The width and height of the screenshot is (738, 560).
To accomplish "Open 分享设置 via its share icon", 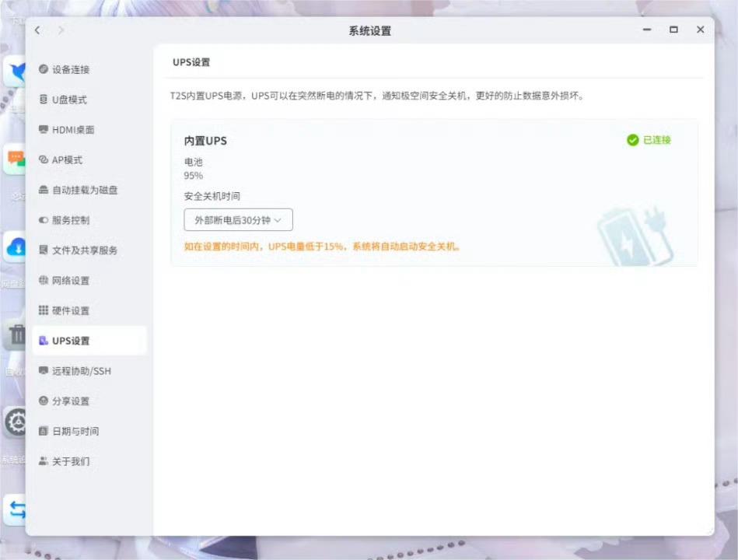I will pos(44,401).
